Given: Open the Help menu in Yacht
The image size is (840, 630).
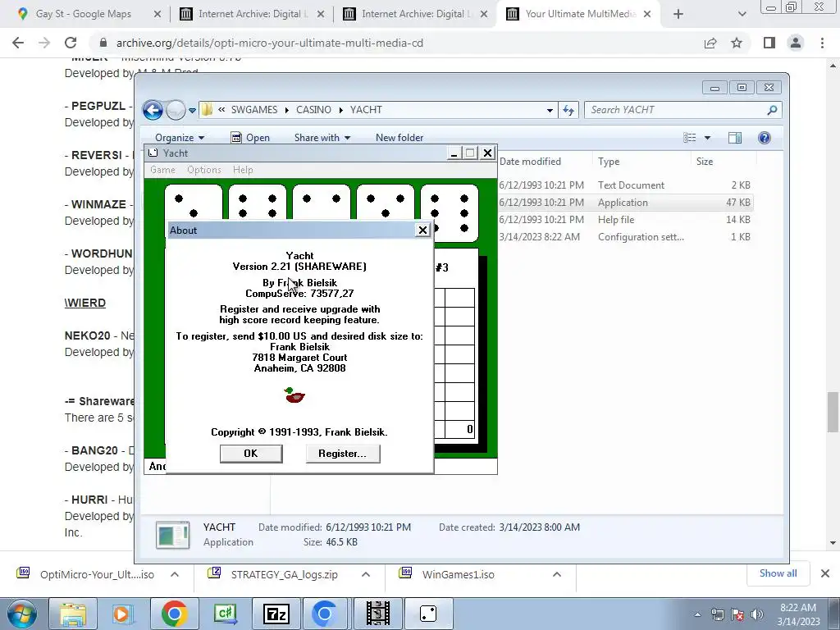Looking at the screenshot, I should [x=243, y=169].
